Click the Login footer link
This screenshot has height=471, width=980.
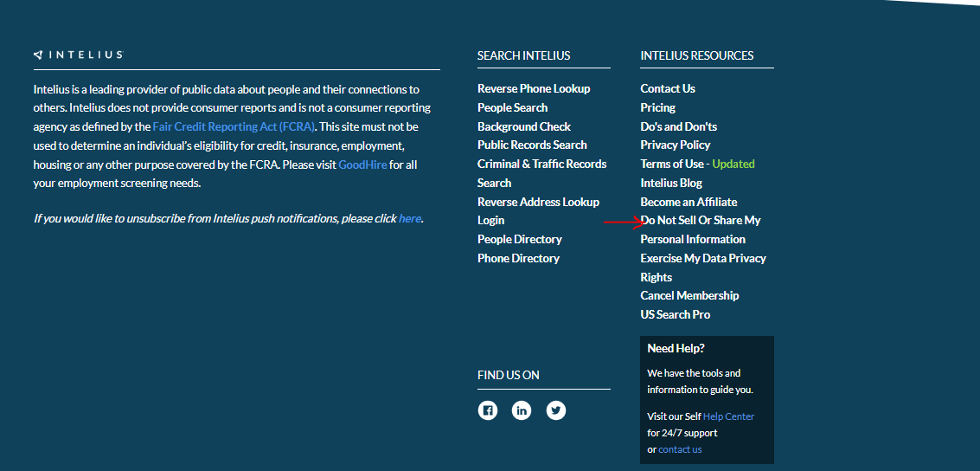[490, 220]
